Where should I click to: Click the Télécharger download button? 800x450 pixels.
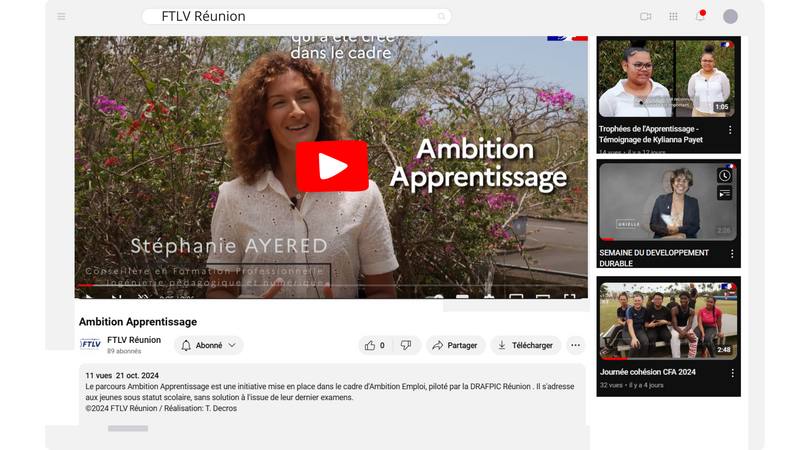click(526, 345)
